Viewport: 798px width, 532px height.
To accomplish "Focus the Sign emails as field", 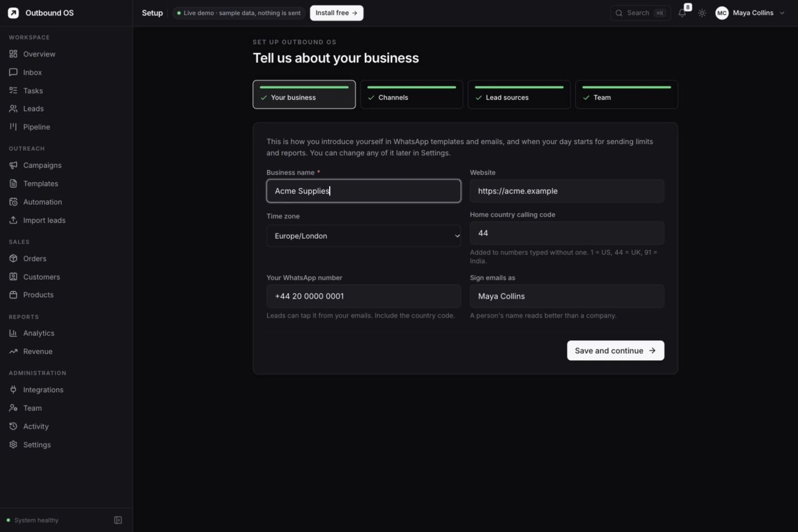I will click(567, 296).
